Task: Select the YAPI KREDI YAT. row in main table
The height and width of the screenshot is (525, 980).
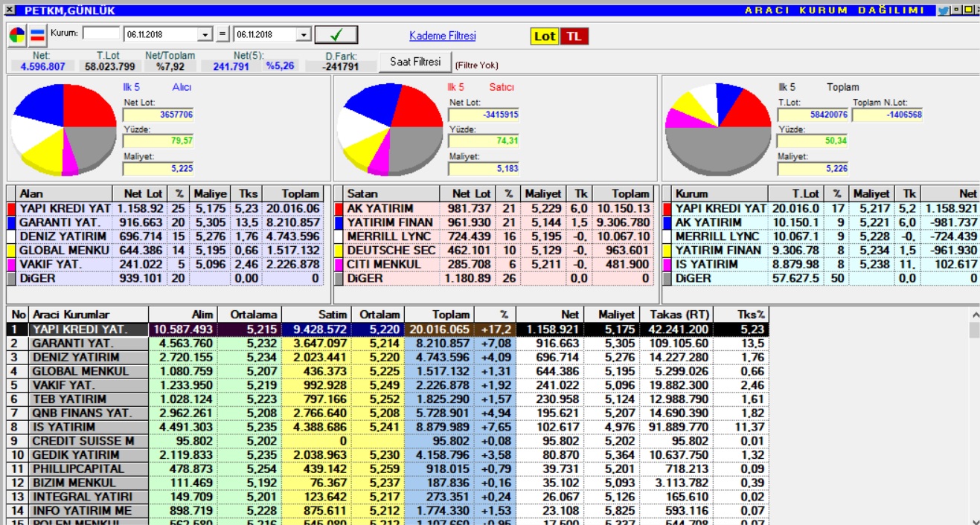Action: point(387,329)
